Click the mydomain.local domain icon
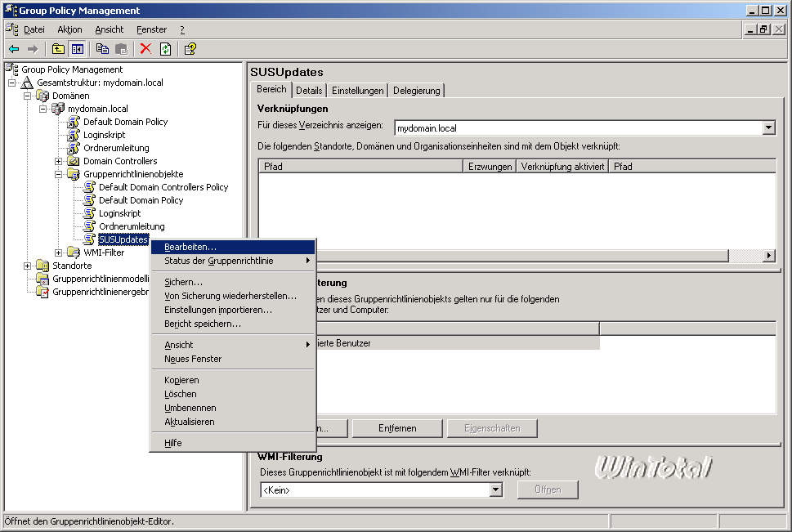 (58, 109)
